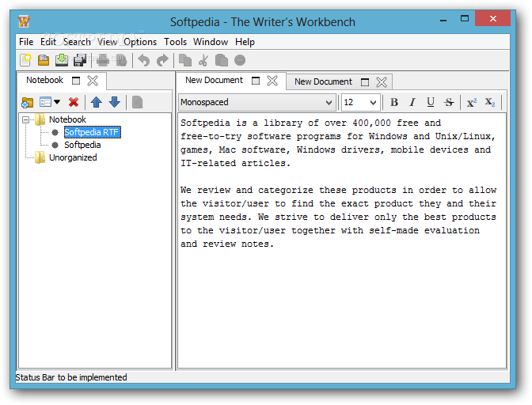The height and width of the screenshot is (405, 532).
Task: Open the Window menu
Action: tap(211, 42)
